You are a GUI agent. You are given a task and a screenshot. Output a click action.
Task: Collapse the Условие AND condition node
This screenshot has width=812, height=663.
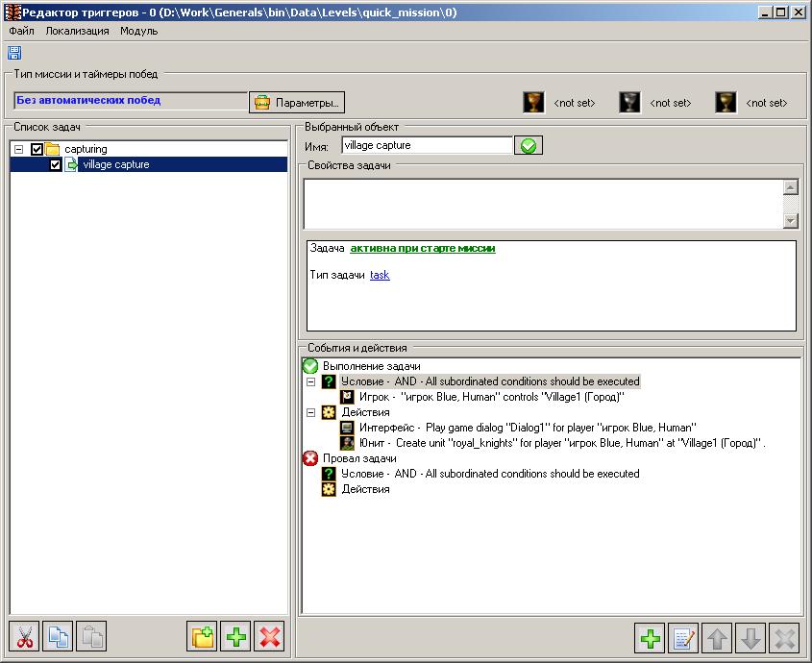(x=310, y=381)
